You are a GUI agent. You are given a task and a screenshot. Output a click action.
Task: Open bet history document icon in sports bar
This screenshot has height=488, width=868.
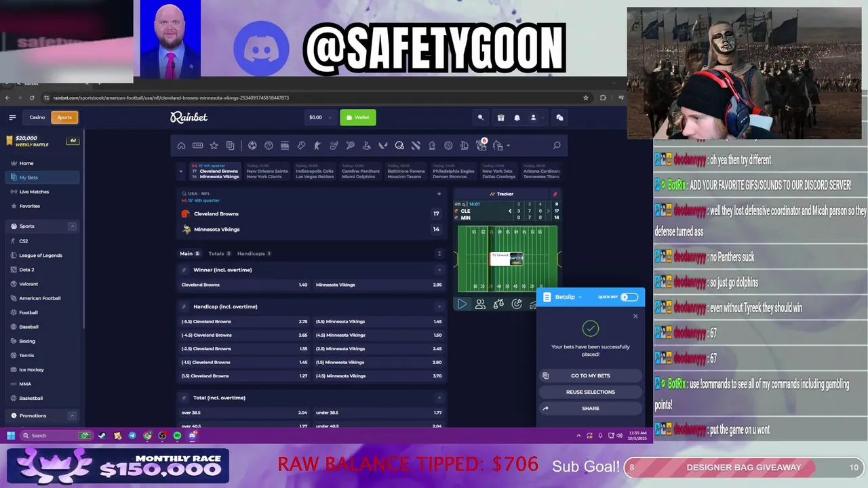[230, 146]
